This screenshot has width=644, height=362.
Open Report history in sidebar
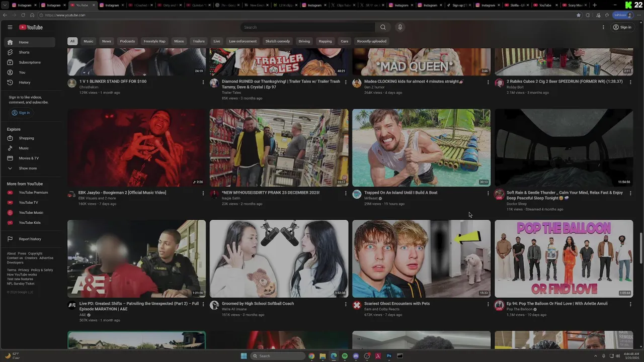[x=30, y=239]
